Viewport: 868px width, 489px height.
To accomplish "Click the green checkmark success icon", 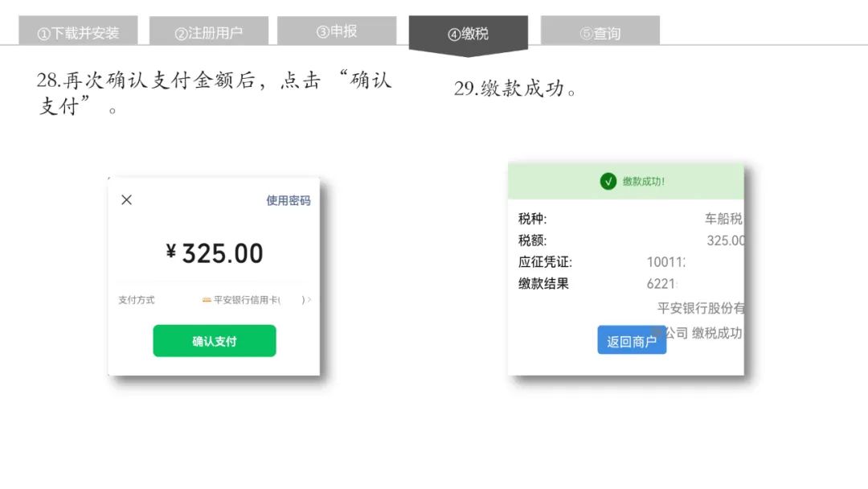I will (x=608, y=181).
